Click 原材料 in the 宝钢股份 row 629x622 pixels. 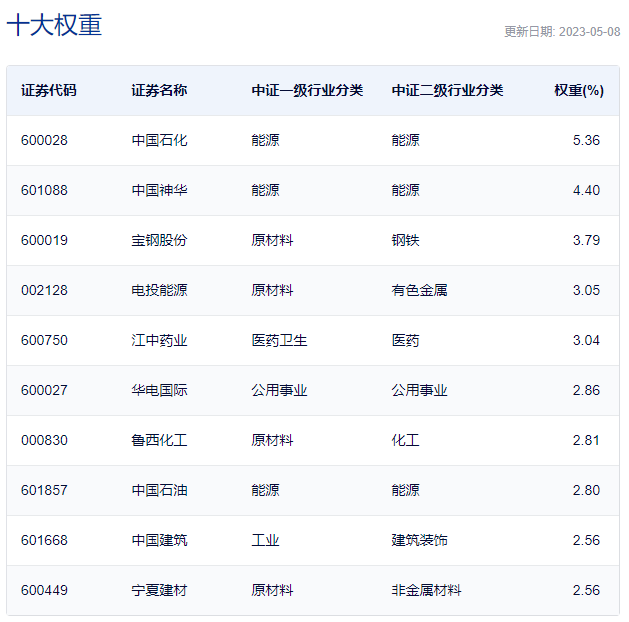pos(272,240)
